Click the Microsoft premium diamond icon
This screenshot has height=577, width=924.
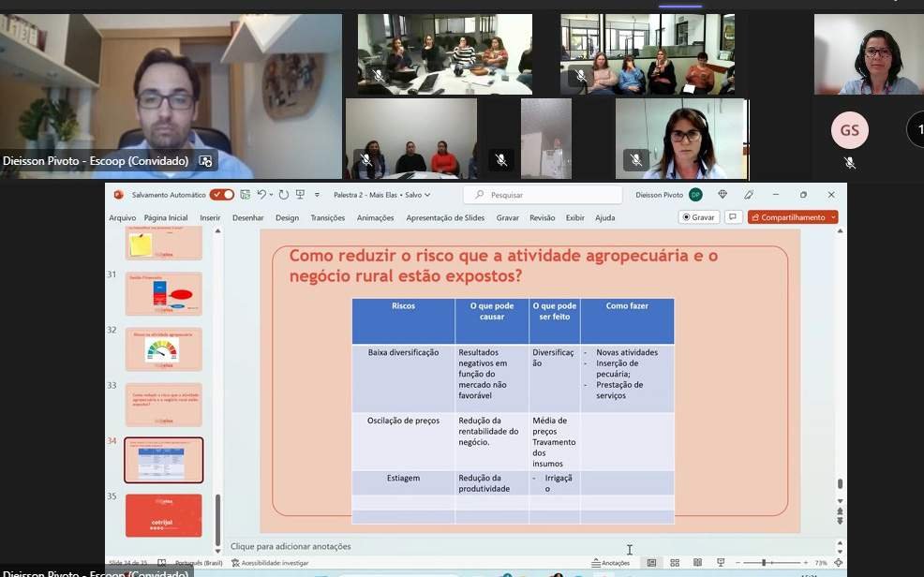click(x=723, y=195)
